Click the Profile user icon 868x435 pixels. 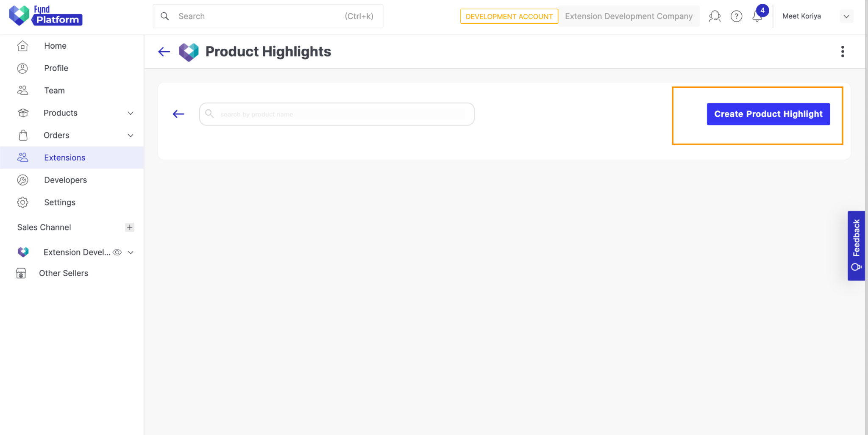coord(22,68)
